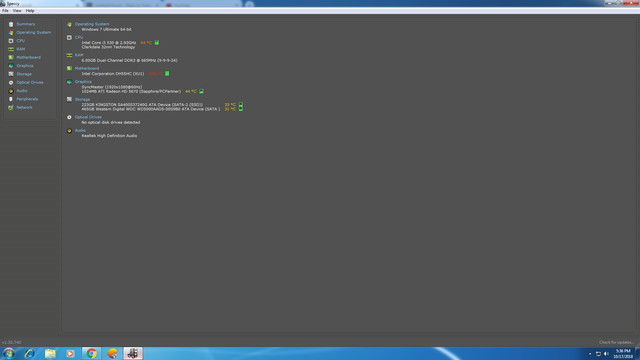Click the graphics card temperature value
The height and width of the screenshot is (360, 640).
click(191, 91)
